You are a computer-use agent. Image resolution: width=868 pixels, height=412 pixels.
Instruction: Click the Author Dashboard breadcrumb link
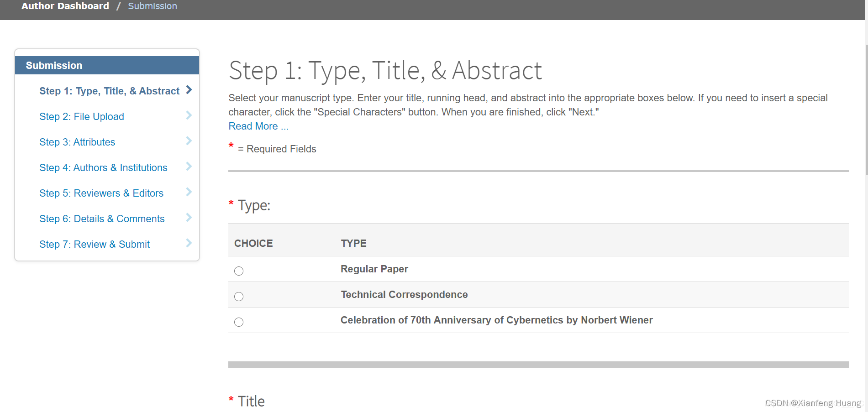click(65, 6)
